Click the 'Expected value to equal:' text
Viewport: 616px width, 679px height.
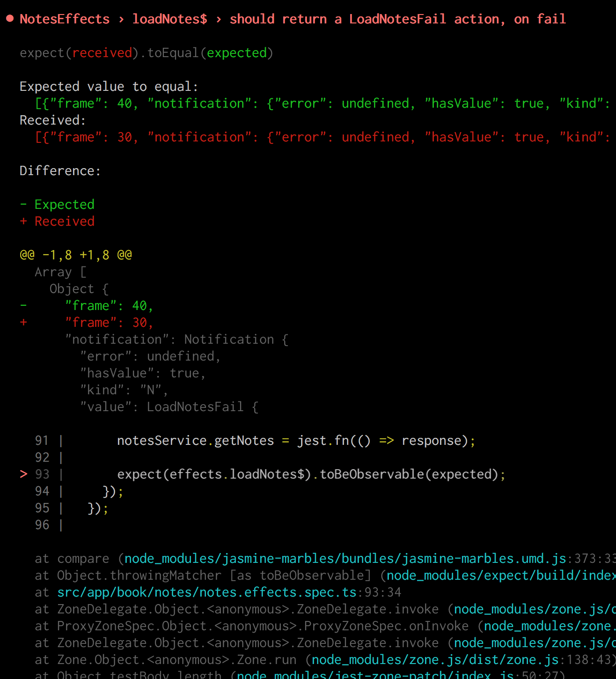click(109, 87)
